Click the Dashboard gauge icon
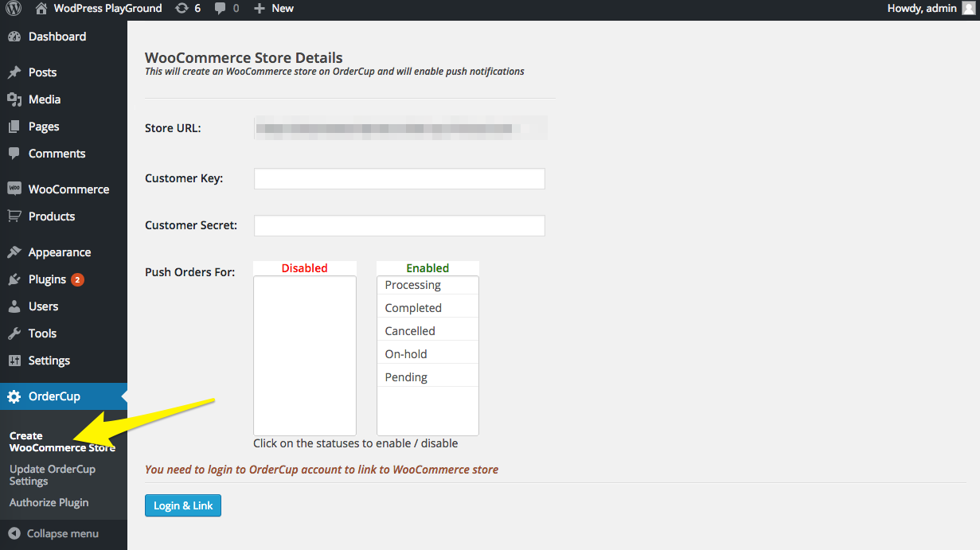This screenshot has height=550, width=980. (x=14, y=37)
